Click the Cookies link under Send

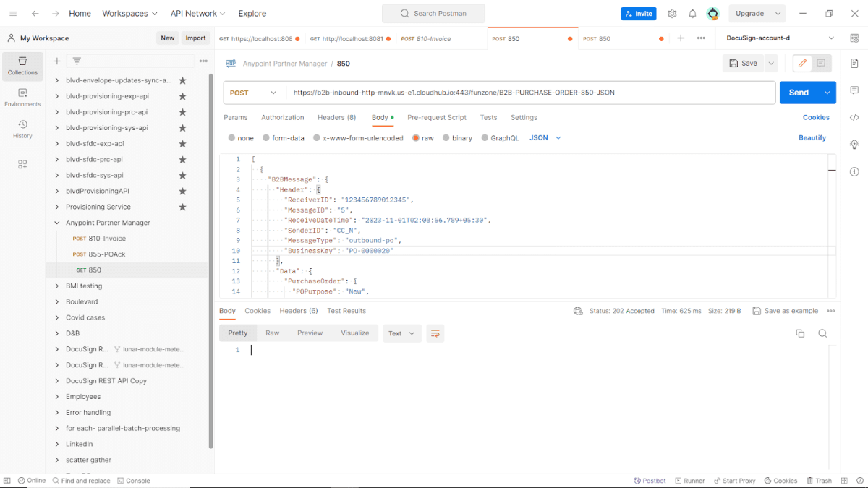point(816,117)
